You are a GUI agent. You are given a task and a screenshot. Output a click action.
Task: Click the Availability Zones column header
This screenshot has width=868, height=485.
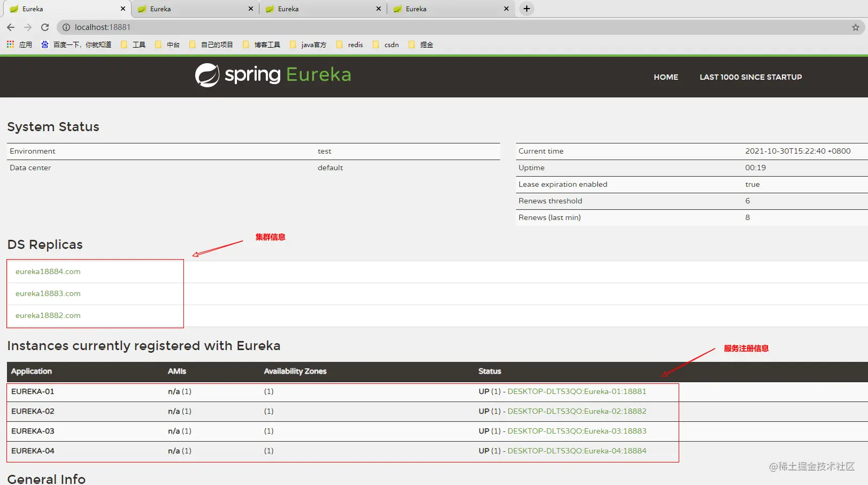tap(295, 371)
